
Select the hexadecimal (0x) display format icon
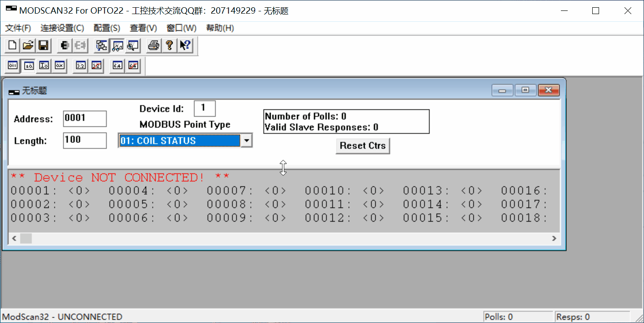pyautogui.click(x=59, y=66)
